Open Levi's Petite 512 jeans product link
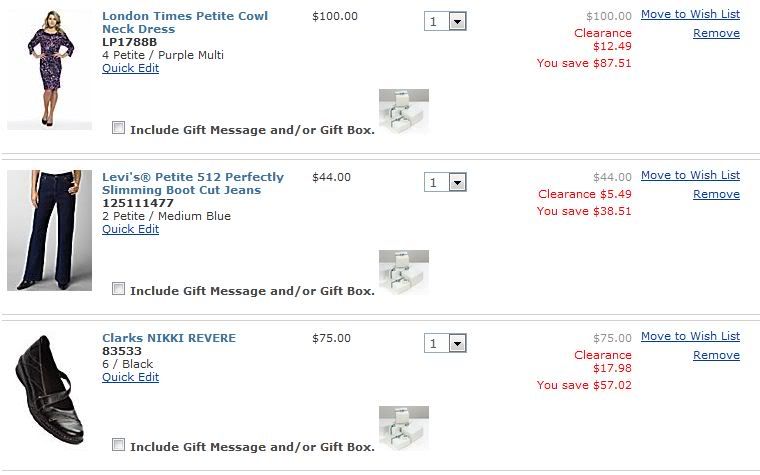The width and height of the screenshot is (760, 475). click(x=193, y=184)
